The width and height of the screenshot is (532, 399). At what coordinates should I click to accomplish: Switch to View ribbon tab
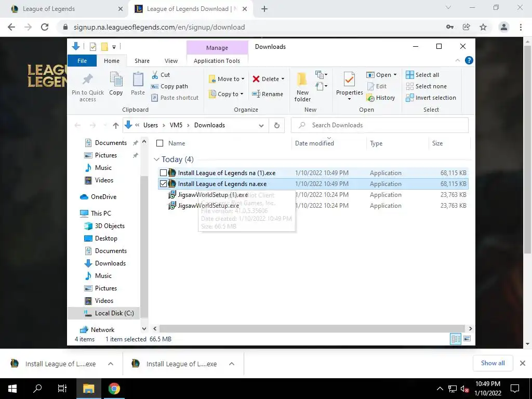(171, 61)
